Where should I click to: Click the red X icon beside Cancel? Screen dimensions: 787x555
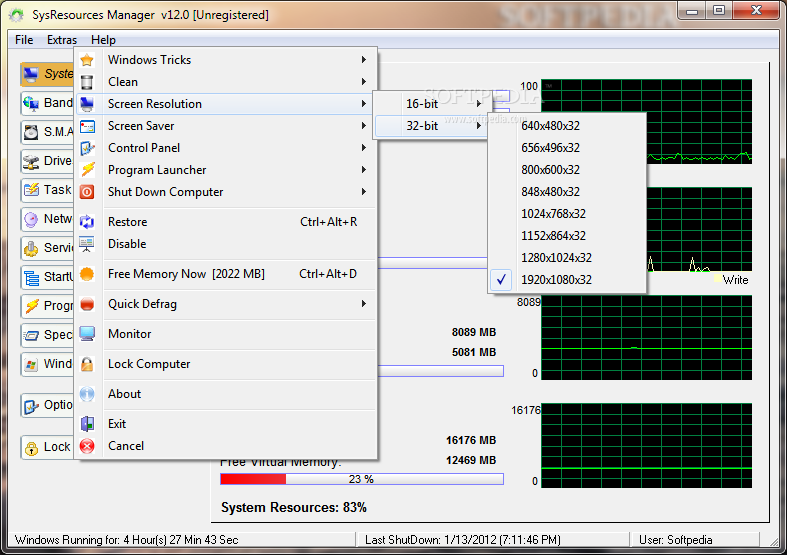[87, 446]
